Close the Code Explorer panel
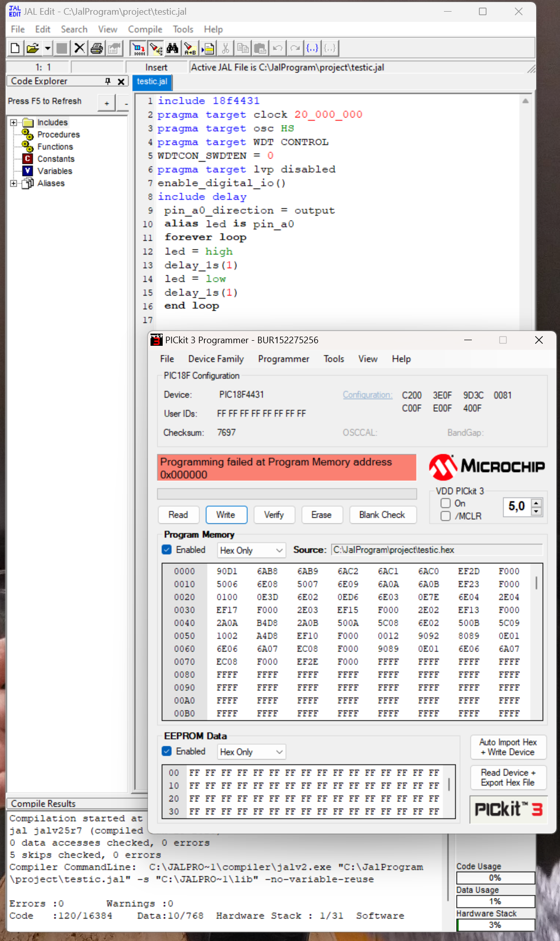560x941 pixels. (x=121, y=81)
